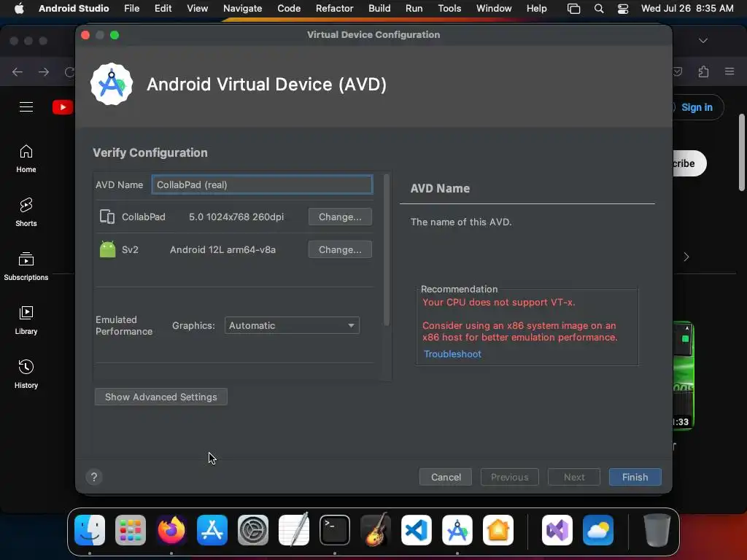The height and width of the screenshot is (560, 747).
Task: Open YouTube History in sidebar
Action: point(26,374)
